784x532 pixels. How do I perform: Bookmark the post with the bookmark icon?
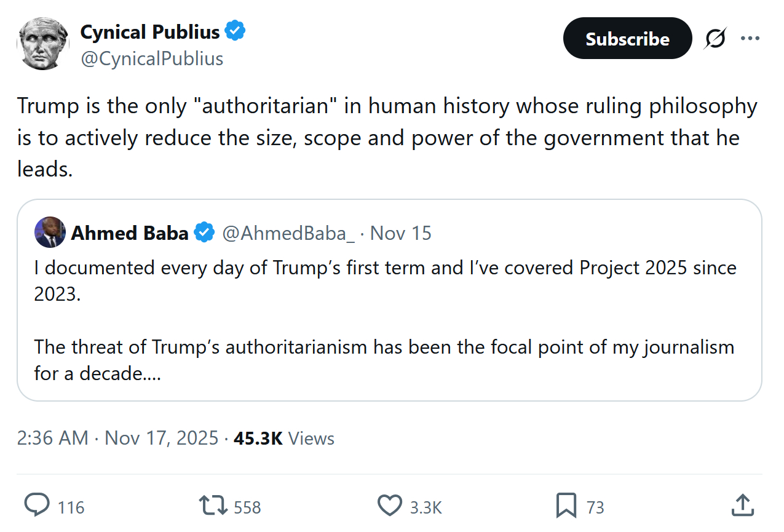[x=566, y=506]
